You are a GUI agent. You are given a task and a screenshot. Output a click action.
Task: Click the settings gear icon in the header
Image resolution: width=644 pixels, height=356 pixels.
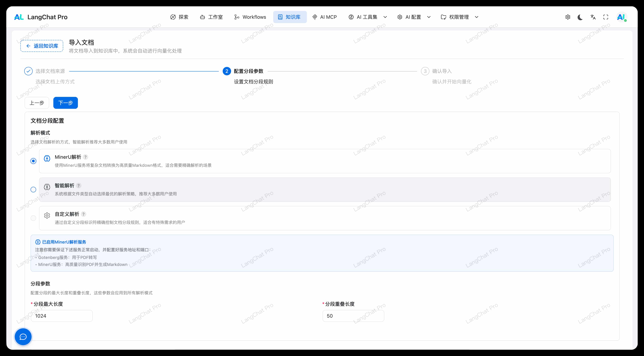[x=568, y=17]
